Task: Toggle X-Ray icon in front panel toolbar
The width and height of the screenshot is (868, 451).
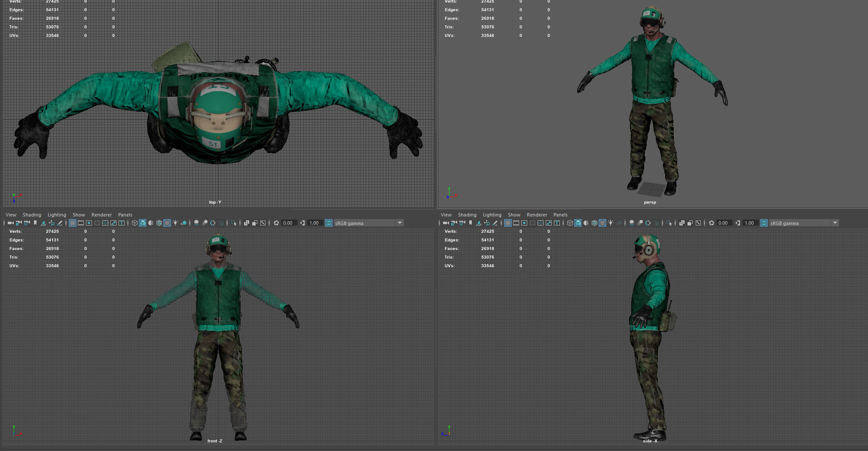Action: [247, 223]
